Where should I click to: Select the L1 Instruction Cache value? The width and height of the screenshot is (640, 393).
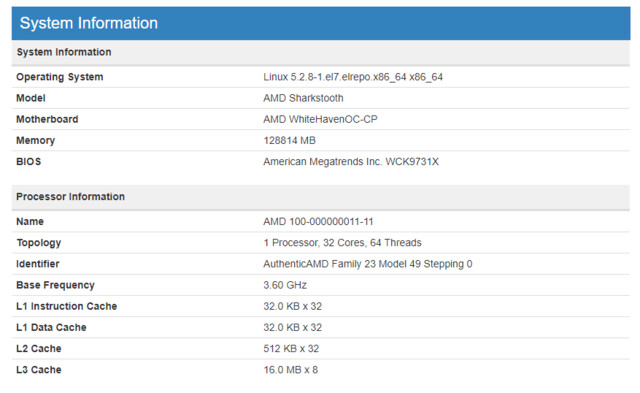pos(293,306)
